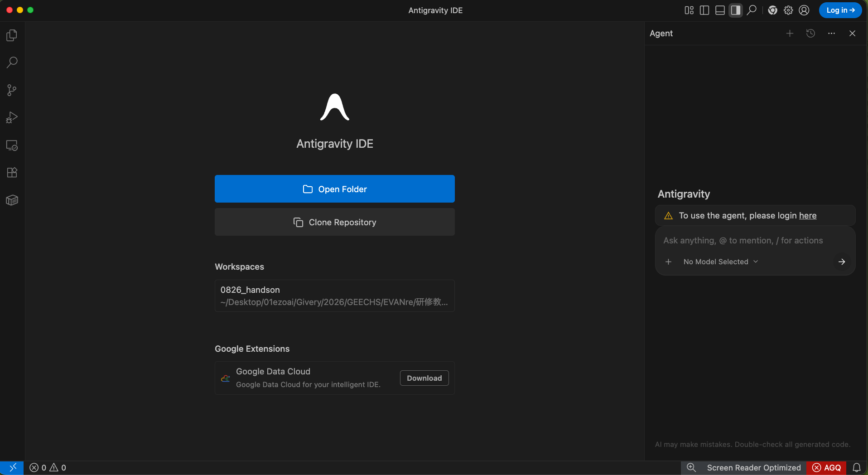
Task: Click the Google Data Cloud extension icon
Action: [x=225, y=378]
